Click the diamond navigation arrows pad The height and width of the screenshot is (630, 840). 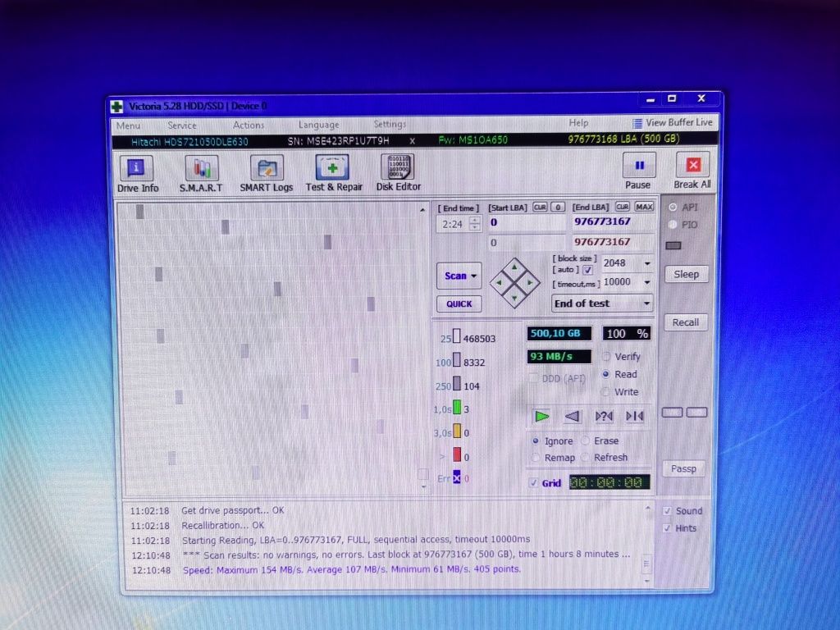click(x=514, y=282)
